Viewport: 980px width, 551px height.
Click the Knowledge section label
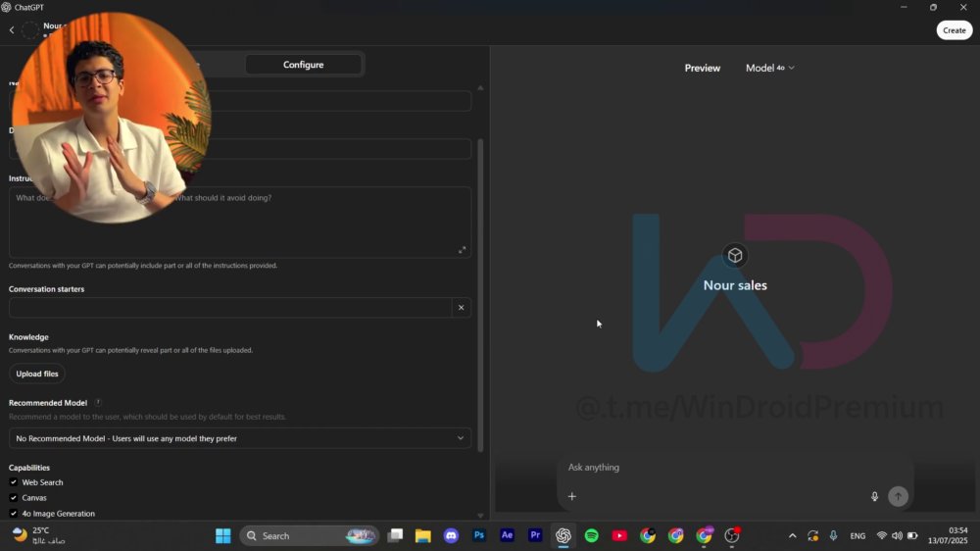click(x=28, y=337)
